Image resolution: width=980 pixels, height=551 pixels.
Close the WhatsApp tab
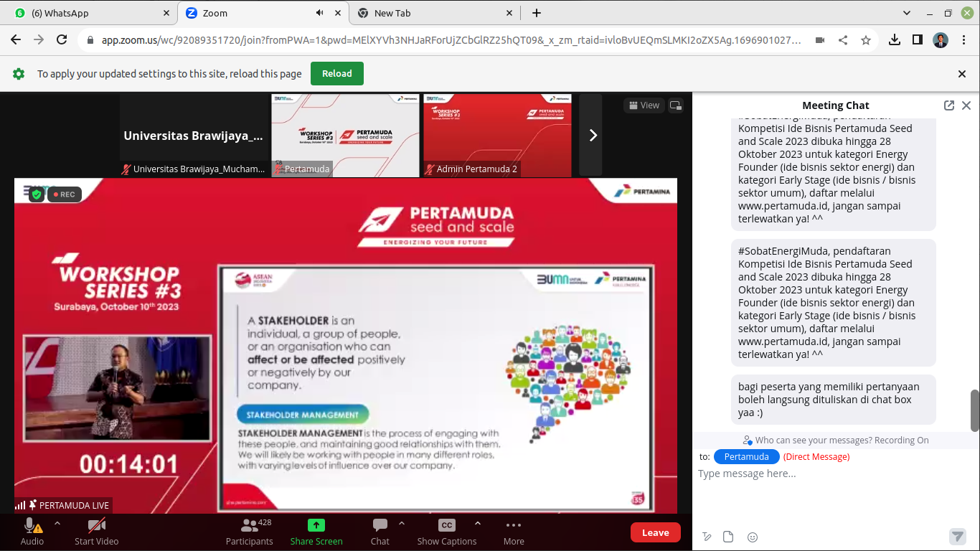click(166, 13)
